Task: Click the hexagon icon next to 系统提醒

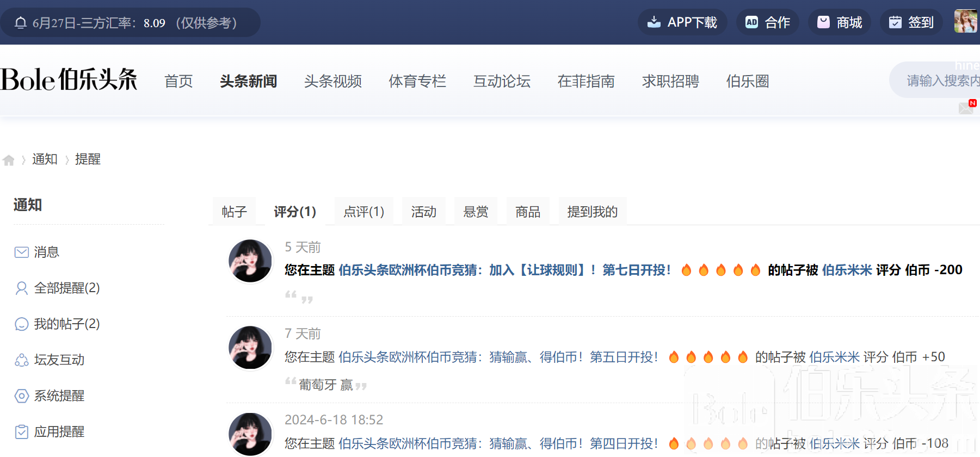Action: tap(22, 396)
